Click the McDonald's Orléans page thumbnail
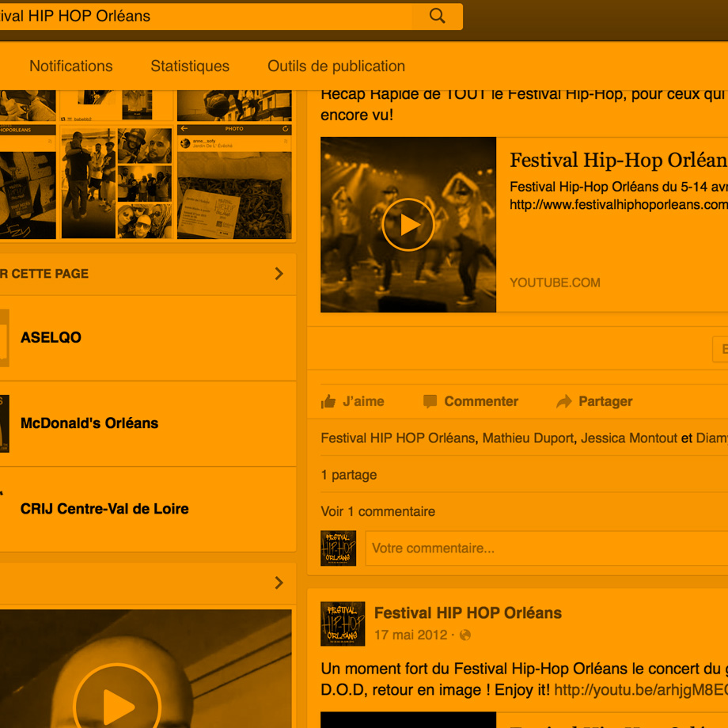 pyautogui.click(x=5, y=423)
